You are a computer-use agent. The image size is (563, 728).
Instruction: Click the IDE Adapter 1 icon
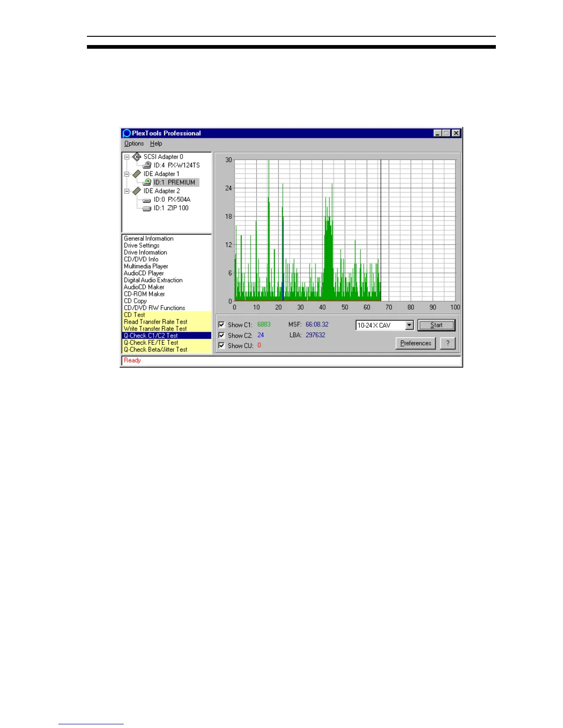coord(137,174)
